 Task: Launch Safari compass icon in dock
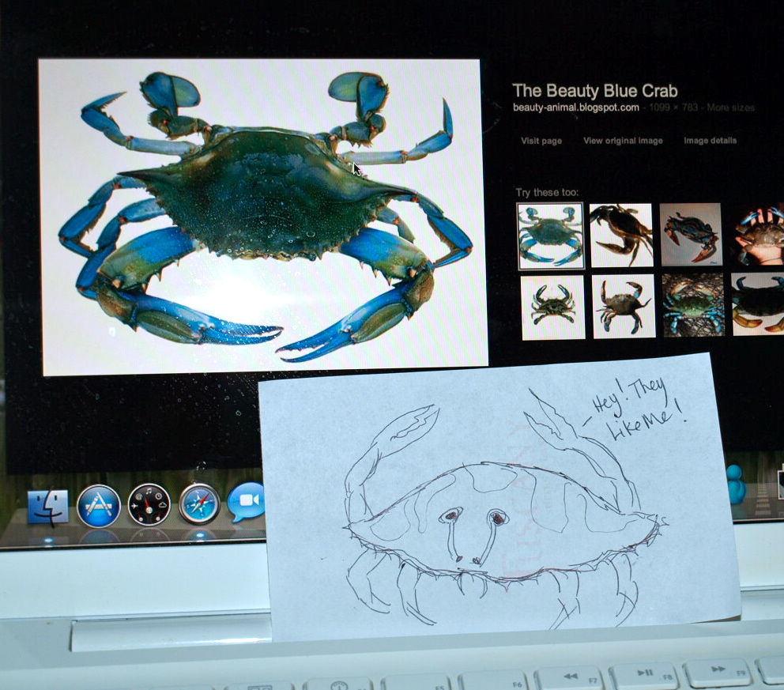tap(199, 503)
